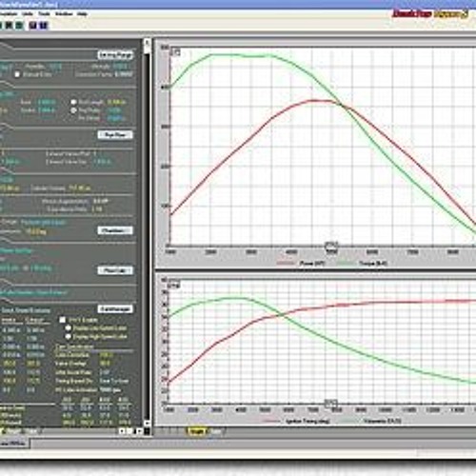
Task: Click the red Ignition Timing legend line
Action: click(x=272, y=421)
